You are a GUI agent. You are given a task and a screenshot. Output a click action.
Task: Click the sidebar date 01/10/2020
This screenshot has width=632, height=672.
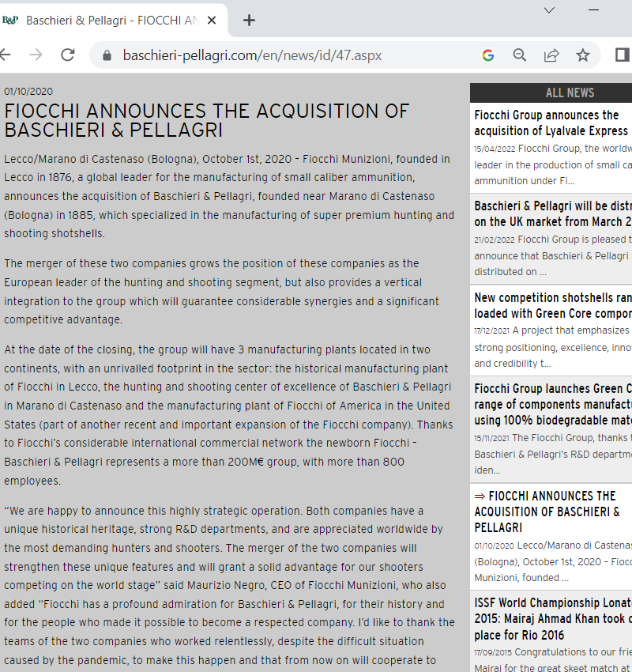coord(494,546)
